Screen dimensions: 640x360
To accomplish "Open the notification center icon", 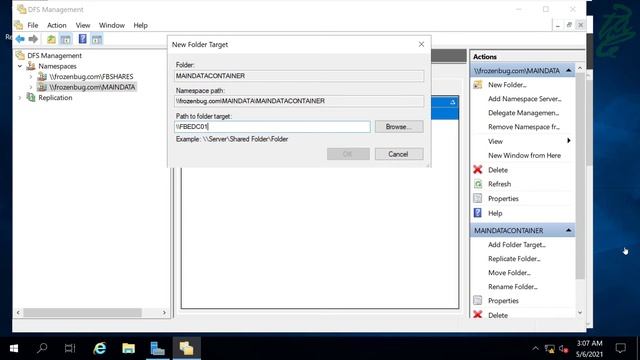I will (x=620, y=349).
